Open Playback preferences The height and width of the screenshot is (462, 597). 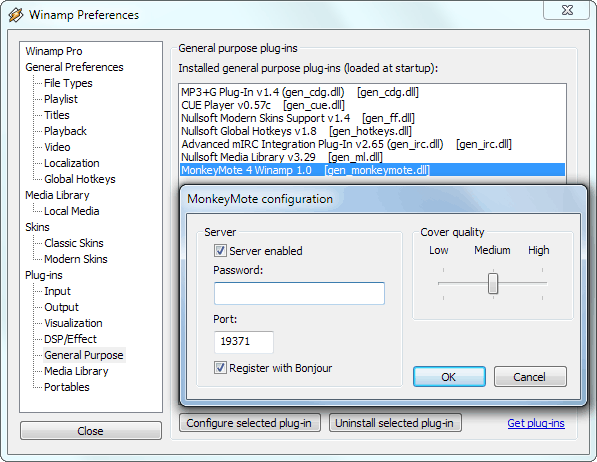click(x=65, y=131)
